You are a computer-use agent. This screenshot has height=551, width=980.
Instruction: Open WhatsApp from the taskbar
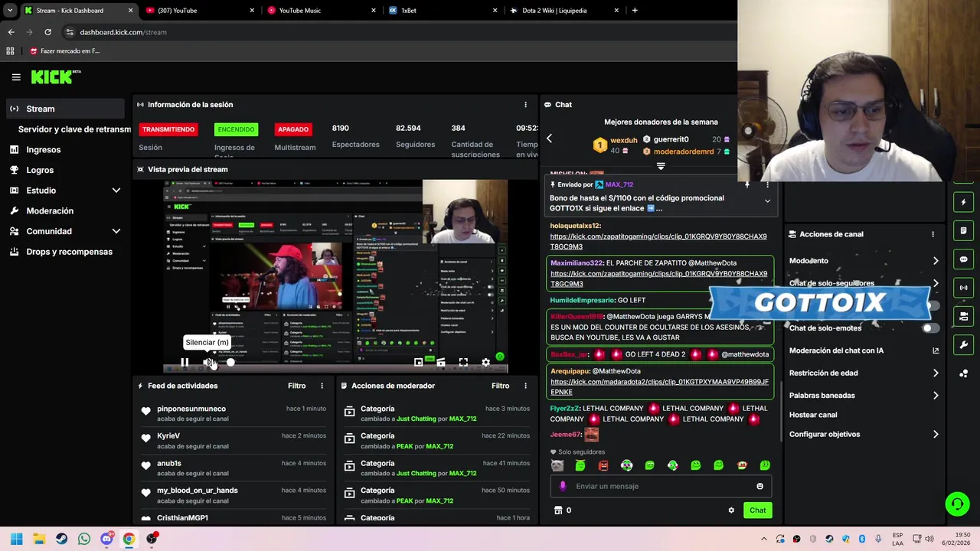coord(83,539)
